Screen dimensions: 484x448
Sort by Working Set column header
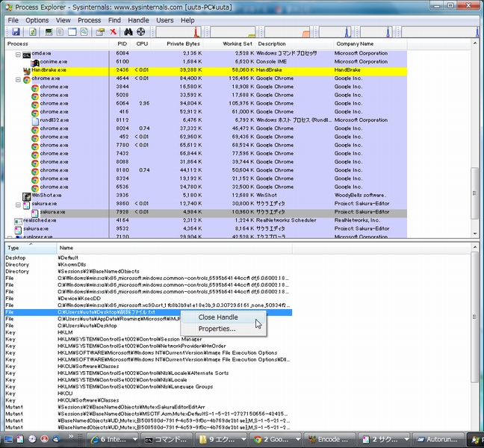229,44
